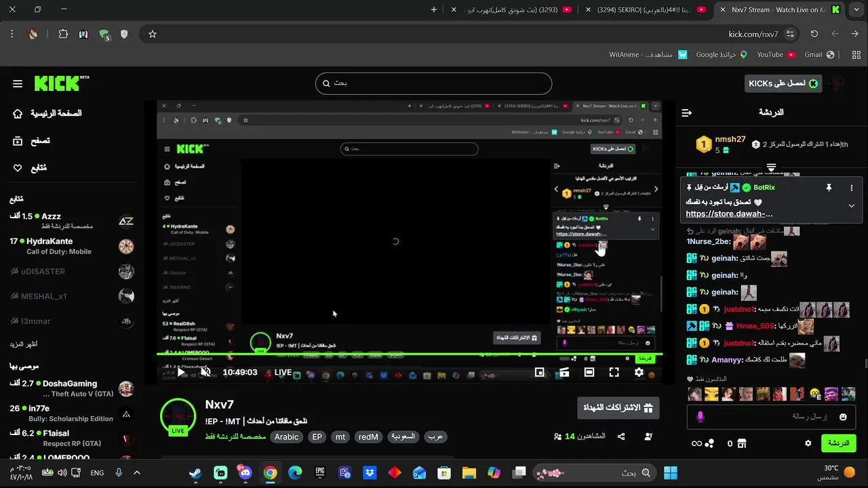The width and height of the screenshot is (868, 488).
Task: Open in77e Bully Scholarship Edition channel
Action: [71, 413]
